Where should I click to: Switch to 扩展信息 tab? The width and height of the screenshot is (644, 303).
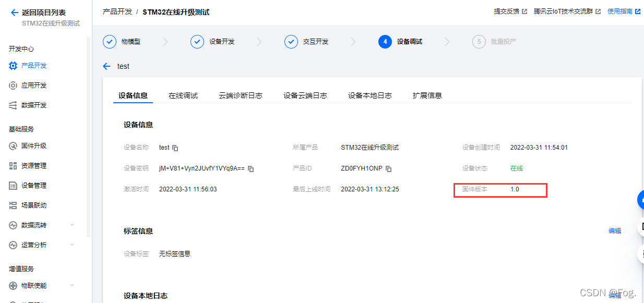point(427,95)
